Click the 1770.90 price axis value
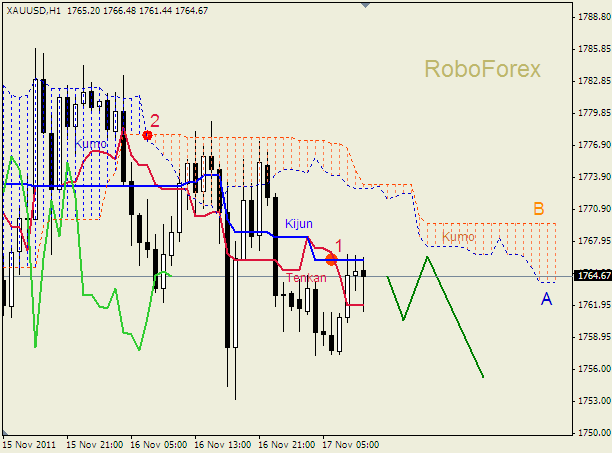 (594, 209)
